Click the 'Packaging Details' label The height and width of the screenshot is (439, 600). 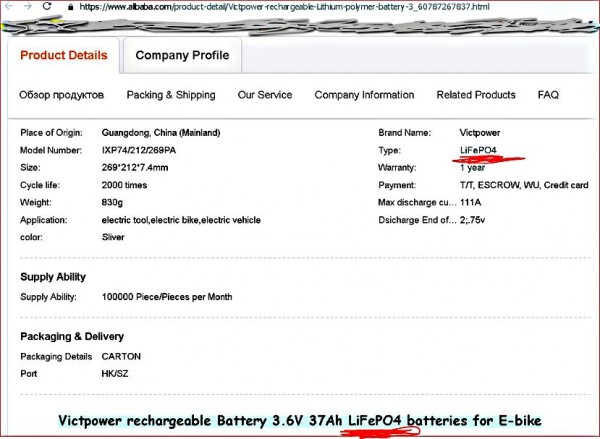coord(56,356)
